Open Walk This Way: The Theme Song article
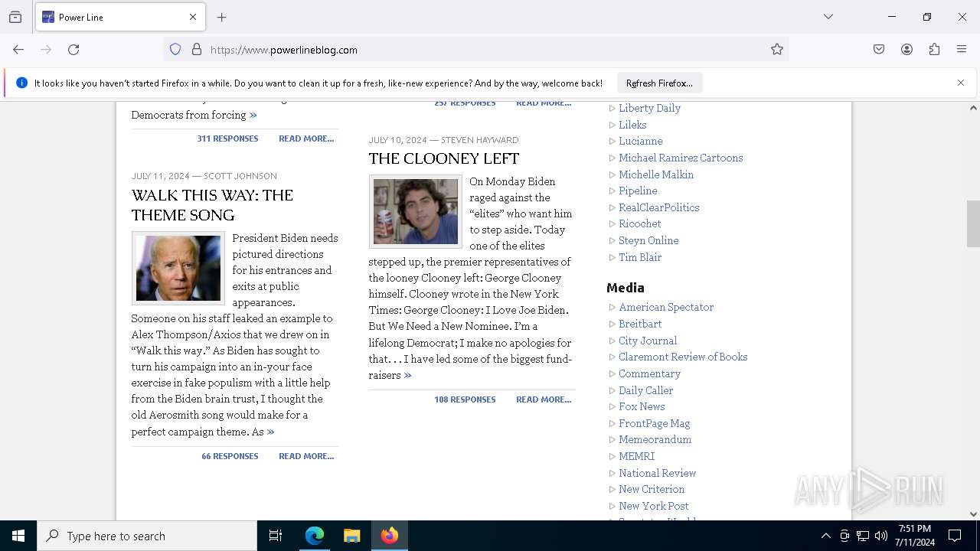 point(212,205)
